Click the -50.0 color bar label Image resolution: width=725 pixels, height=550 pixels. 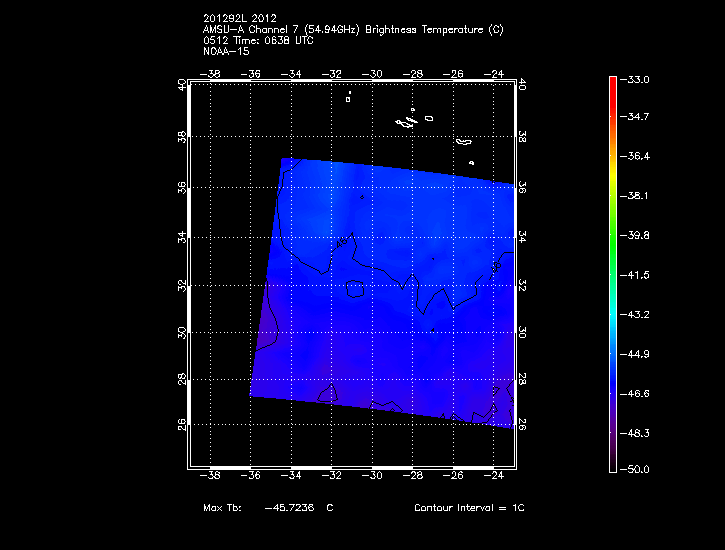coord(638,469)
